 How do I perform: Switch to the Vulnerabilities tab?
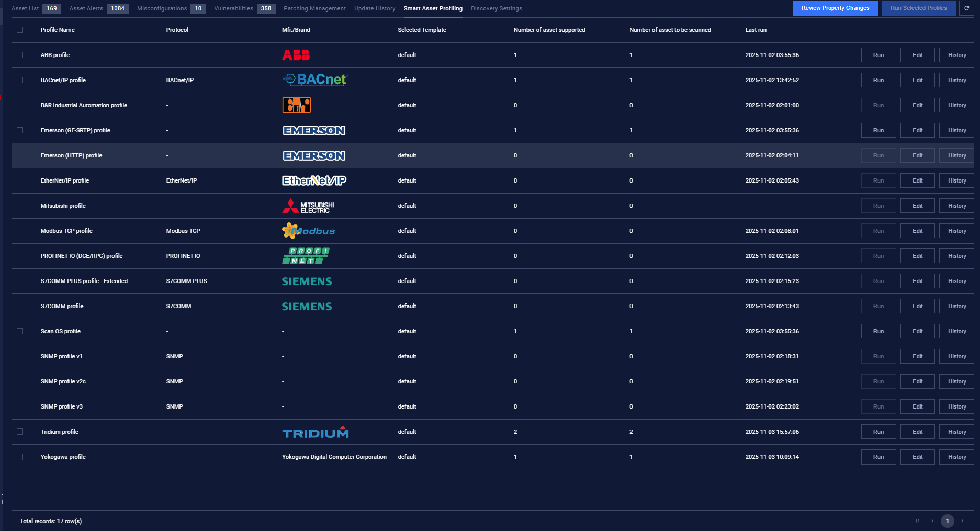[245, 8]
